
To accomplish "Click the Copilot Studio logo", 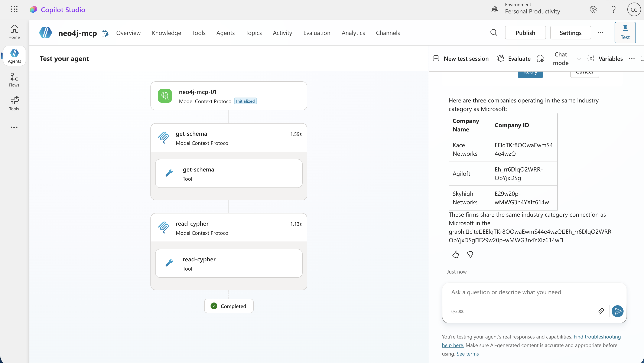I will [33, 10].
